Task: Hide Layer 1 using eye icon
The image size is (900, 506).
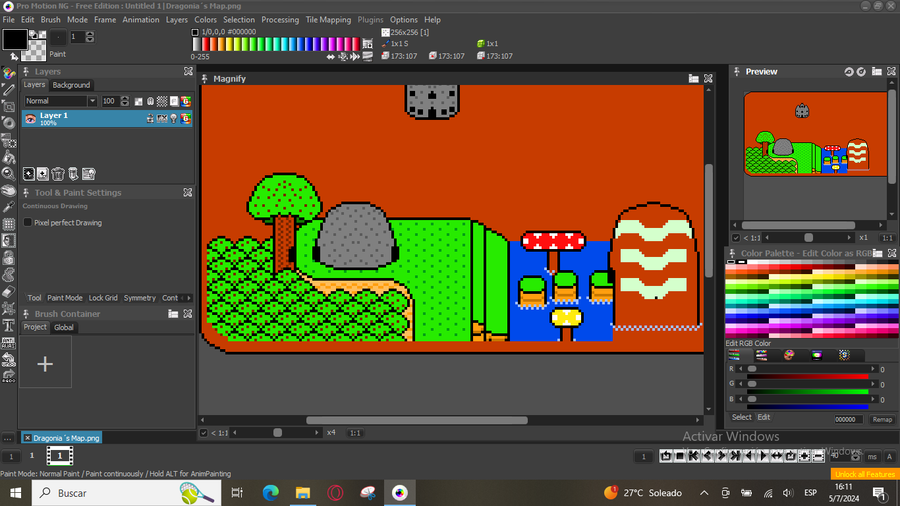Action: pyautogui.click(x=30, y=119)
